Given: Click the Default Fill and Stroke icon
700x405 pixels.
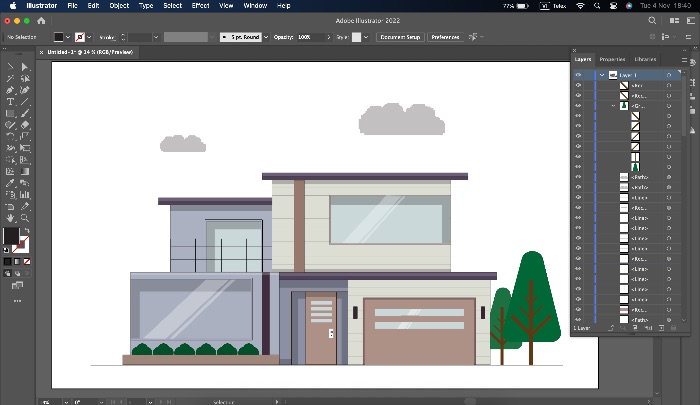Looking at the screenshot, I should tap(6, 250).
